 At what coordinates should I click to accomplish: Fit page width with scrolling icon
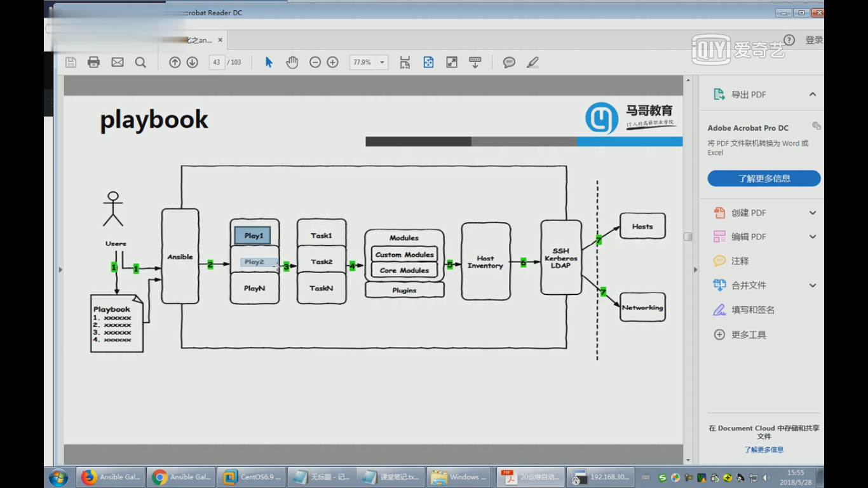(405, 62)
